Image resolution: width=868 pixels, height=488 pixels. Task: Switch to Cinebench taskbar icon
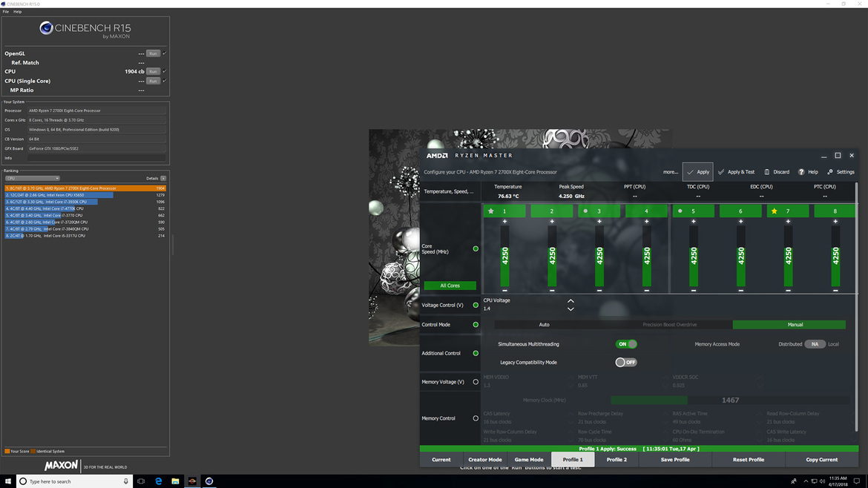pos(209,481)
